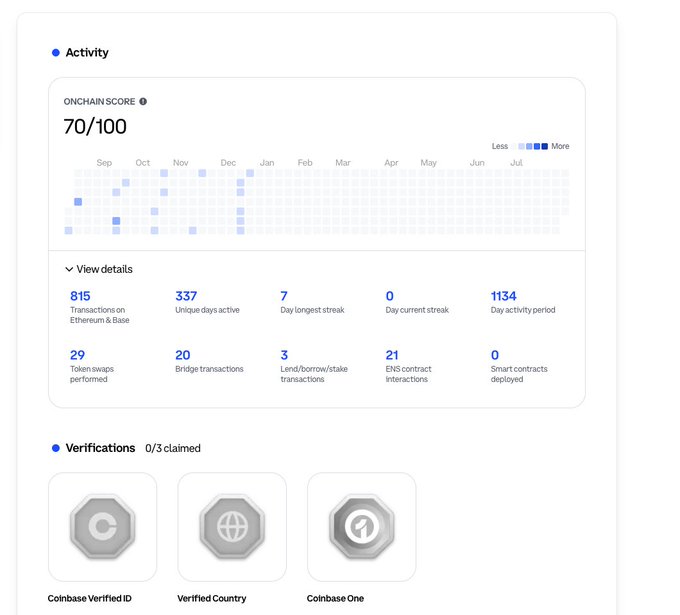Screen dimensions: 680x615
Task: Click the Day current streak label
Action: [417, 310]
